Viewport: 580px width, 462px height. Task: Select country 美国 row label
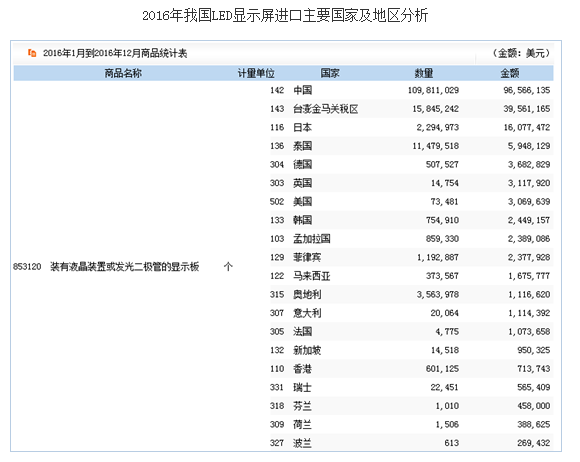point(303,201)
